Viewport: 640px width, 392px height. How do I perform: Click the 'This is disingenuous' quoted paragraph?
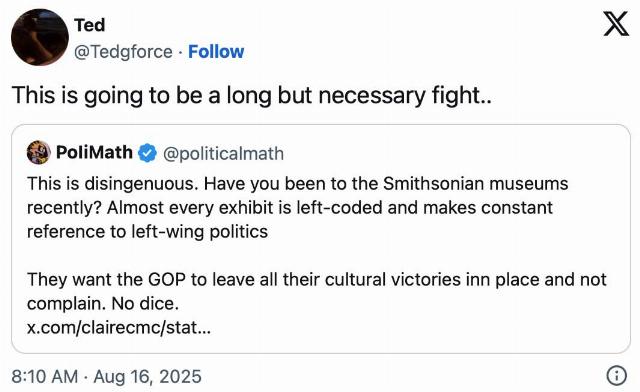[298, 207]
